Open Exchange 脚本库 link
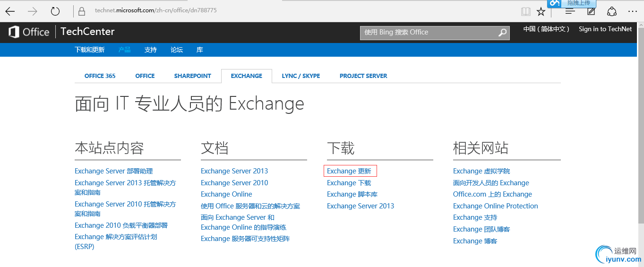 352,194
